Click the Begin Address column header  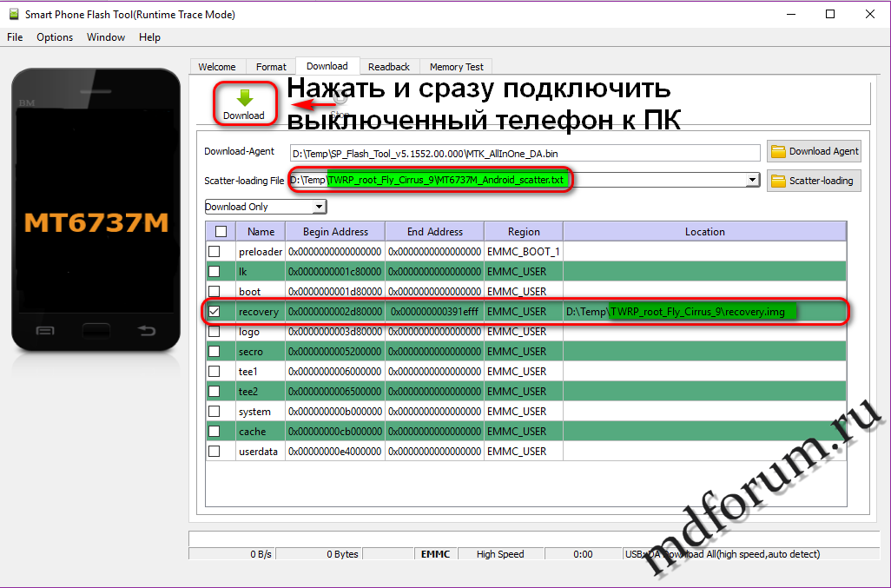tap(335, 232)
